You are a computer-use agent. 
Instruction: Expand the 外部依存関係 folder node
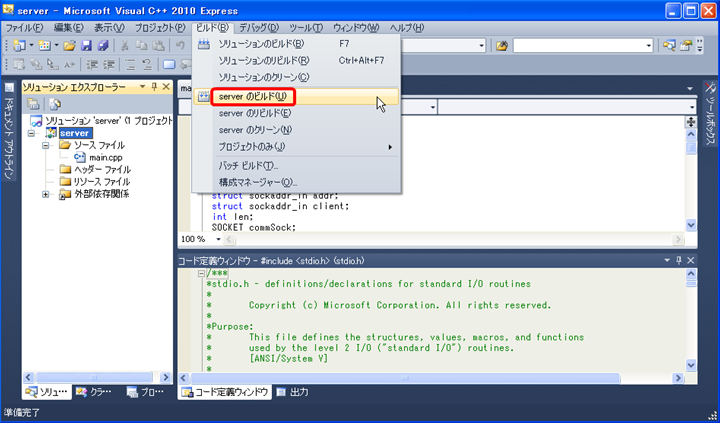point(45,194)
